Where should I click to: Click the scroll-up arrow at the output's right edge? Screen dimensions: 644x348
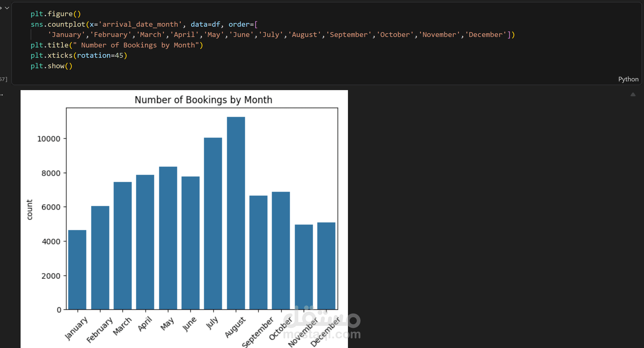click(633, 94)
